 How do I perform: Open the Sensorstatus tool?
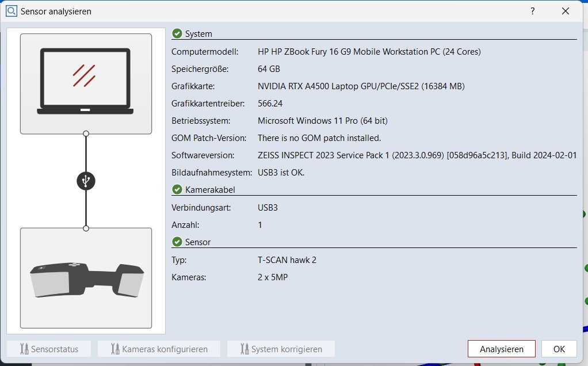pyautogui.click(x=49, y=349)
